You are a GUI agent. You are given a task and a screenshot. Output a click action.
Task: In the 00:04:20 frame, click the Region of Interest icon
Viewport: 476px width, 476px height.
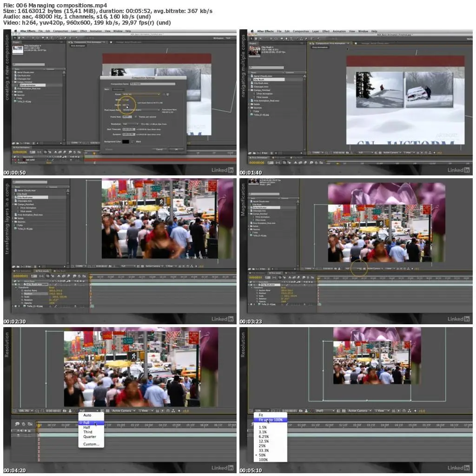(102, 411)
